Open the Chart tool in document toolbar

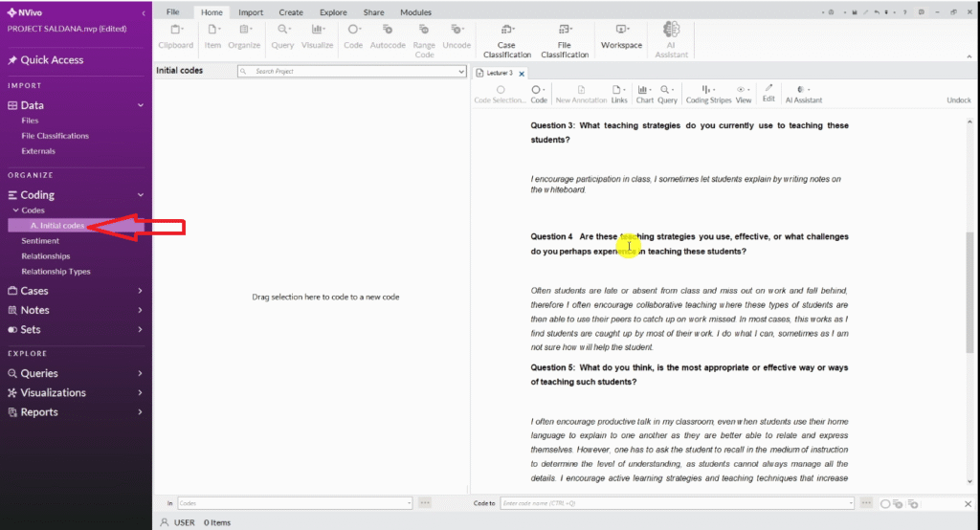pyautogui.click(x=644, y=94)
